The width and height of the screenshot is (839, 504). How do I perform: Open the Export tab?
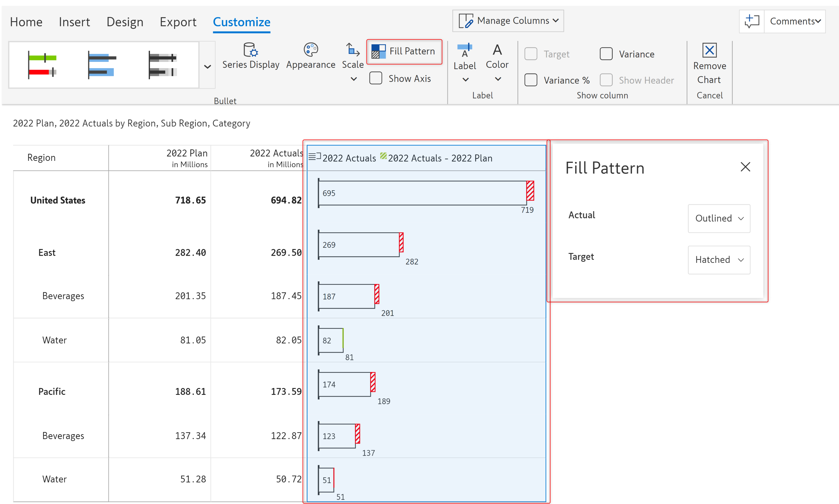coord(178,22)
